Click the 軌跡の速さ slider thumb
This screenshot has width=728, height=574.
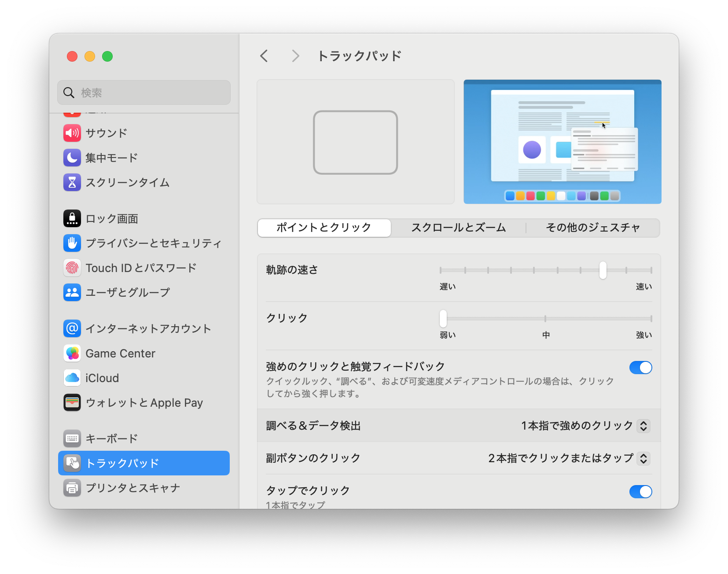[x=603, y=270]
